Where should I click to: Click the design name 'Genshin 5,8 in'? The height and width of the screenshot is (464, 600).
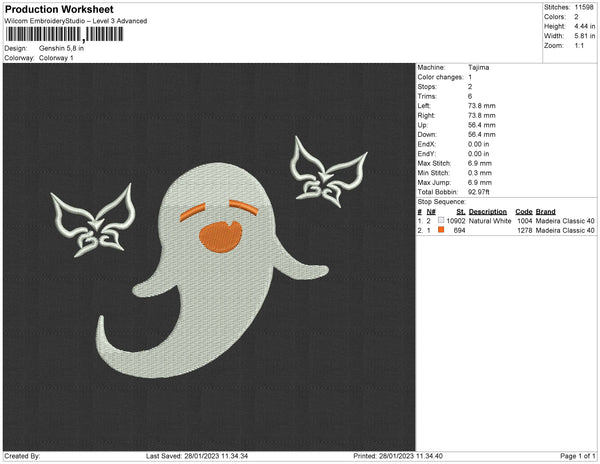pyautogui.click(x=61, y=49)
